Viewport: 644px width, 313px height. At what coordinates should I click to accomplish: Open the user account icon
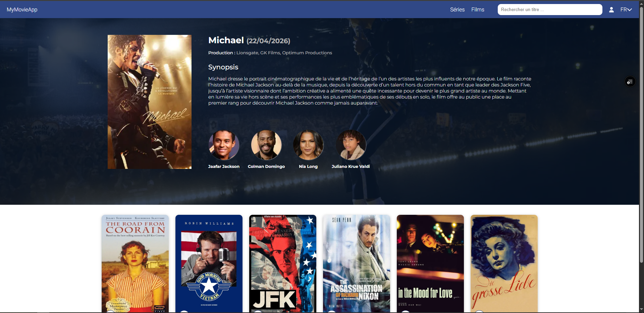point(611,10)
